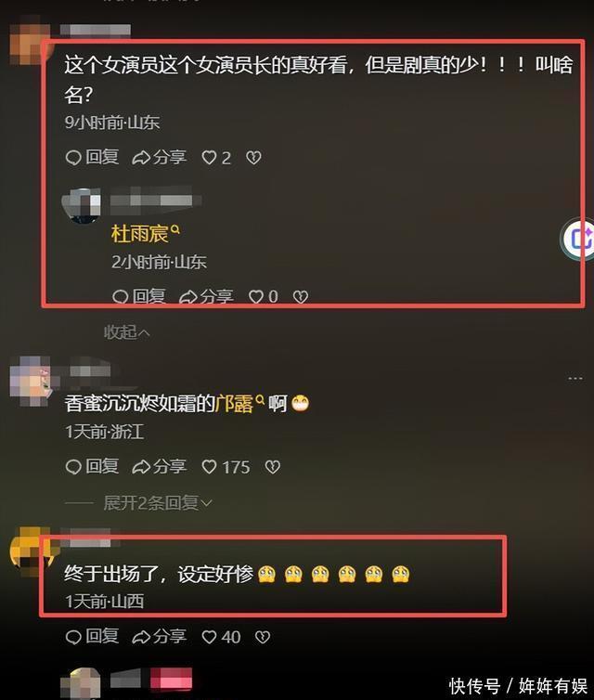
Task: Search the highlighted name 邝露
Action: click(x=239, y=404)
